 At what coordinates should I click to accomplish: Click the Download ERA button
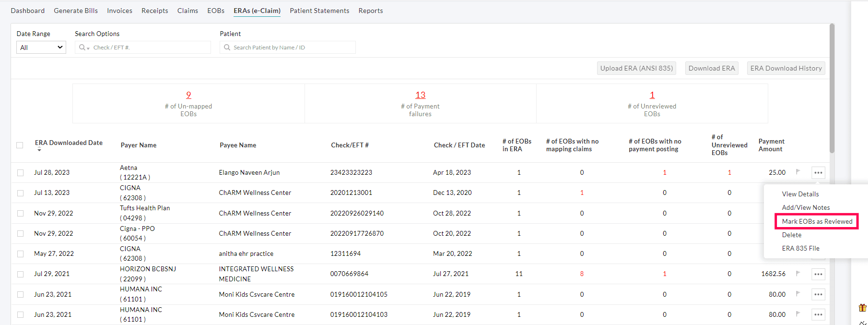point(712,68)
